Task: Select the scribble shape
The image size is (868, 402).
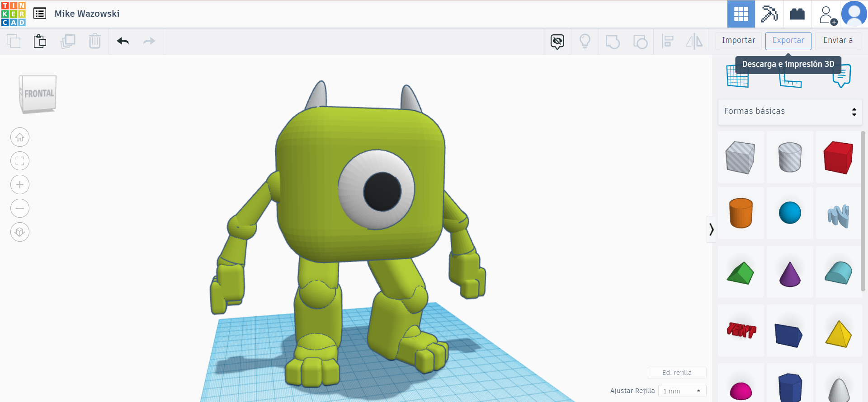Action: coord(839,216)
